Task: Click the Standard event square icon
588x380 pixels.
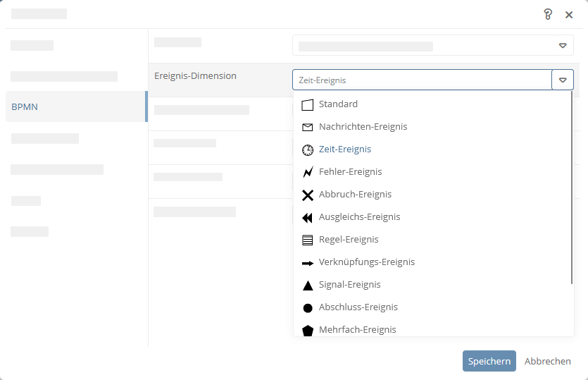Action: point(307,105)
